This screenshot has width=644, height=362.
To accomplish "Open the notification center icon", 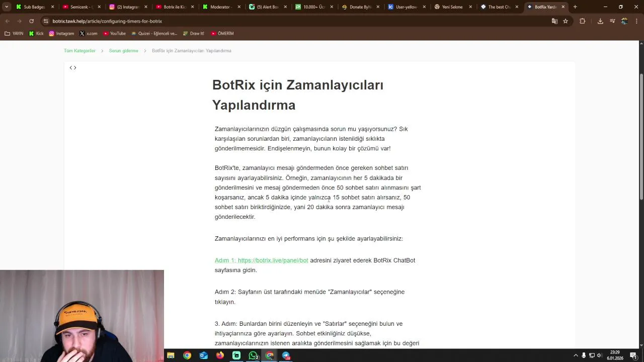I will [x=633, y=355].
